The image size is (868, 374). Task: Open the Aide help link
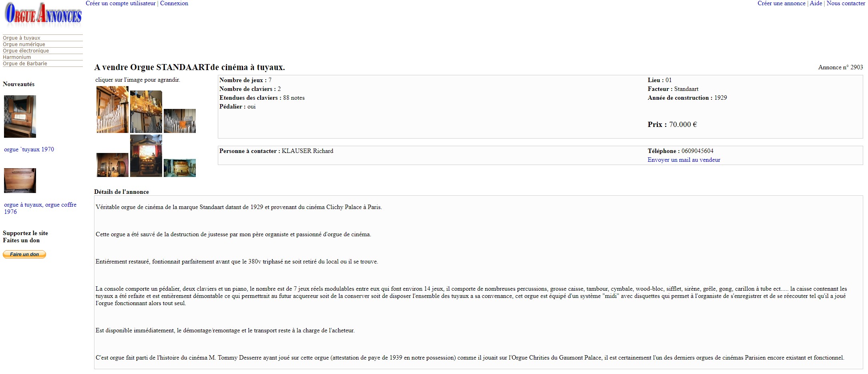click(x=816, y=3)
